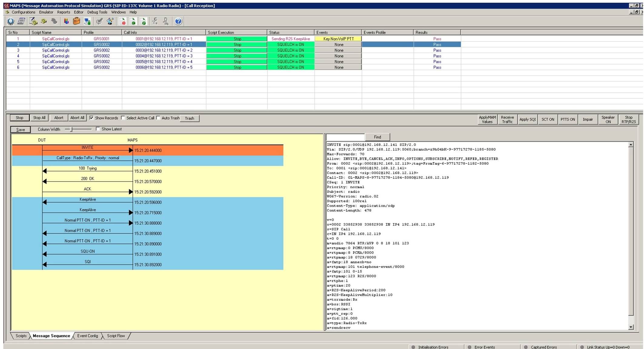Open the Script Flow tab
Screen dimensions: 644x349
[x=116, y=336]
